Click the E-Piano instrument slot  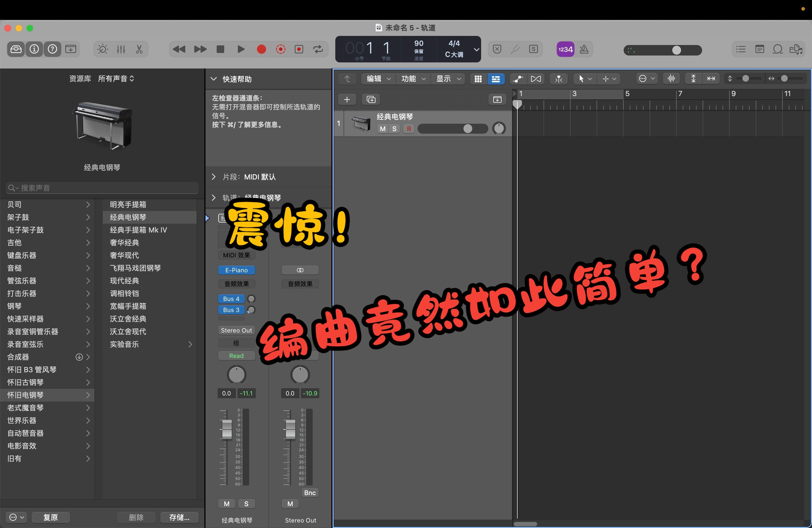pyautogui.click(x=236, y=270)
